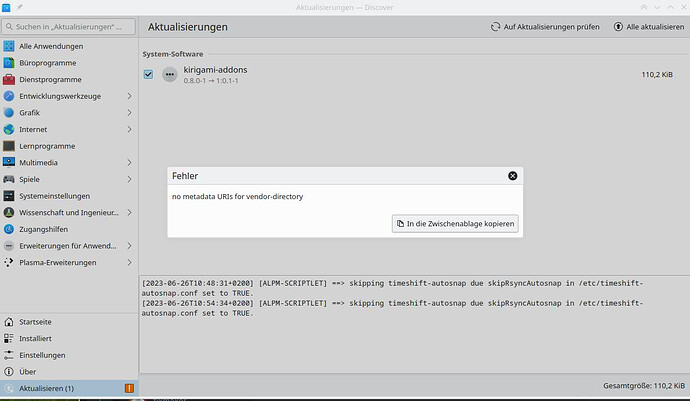This screenshot has height=401, width=690.
Task: Click the Zugangshilfen accessibility icon
Action: pos(9,229)
